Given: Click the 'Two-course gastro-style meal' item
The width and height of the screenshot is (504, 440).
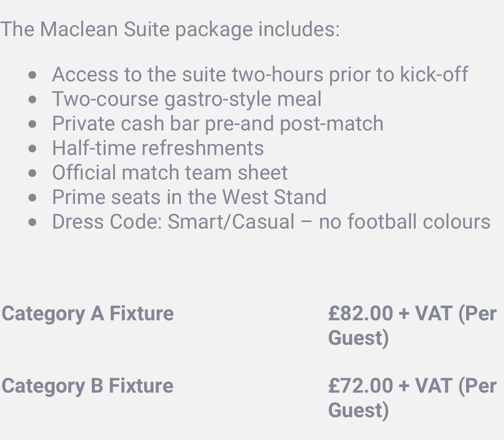Looking at the screenshot, I should [187, 99].
